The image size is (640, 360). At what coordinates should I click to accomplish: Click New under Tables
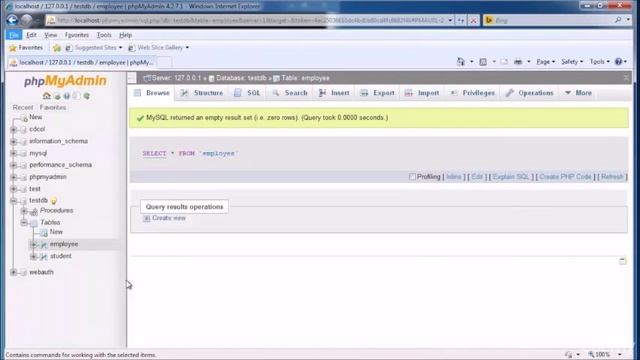56,232
